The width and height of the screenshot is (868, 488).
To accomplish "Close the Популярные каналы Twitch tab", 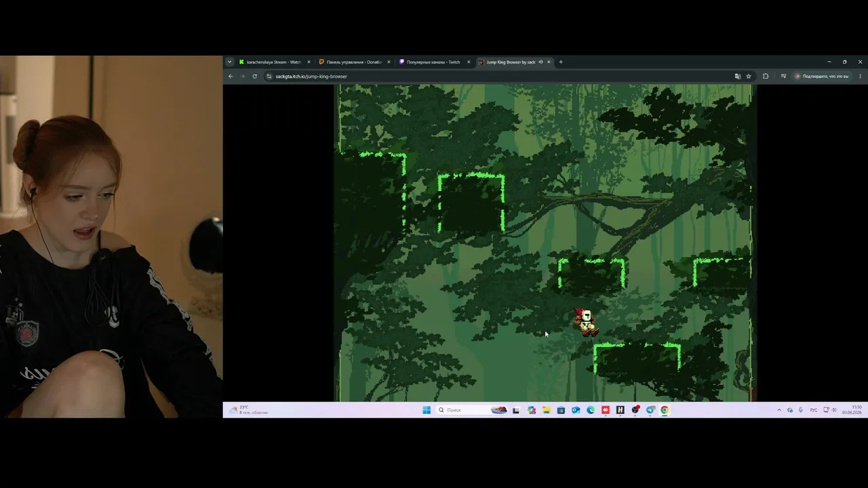I will click(468, 62).
